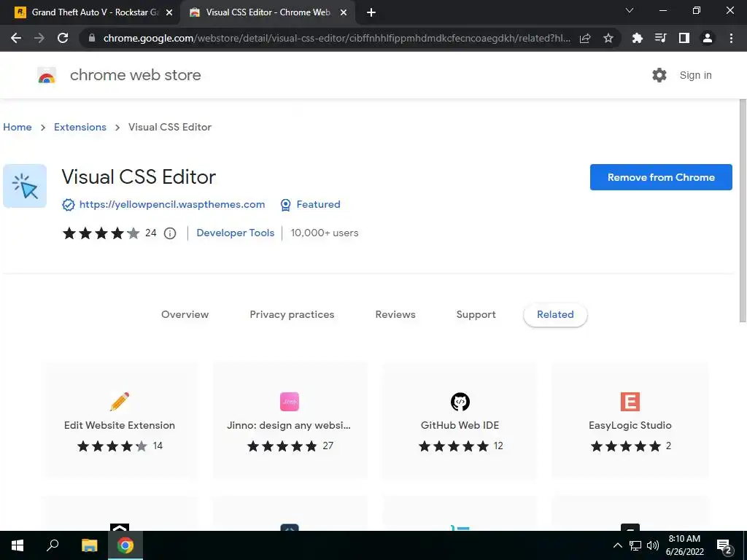747x560 pixels.
Task: Switch to the Reviews tab
Action: pos(395,315)
